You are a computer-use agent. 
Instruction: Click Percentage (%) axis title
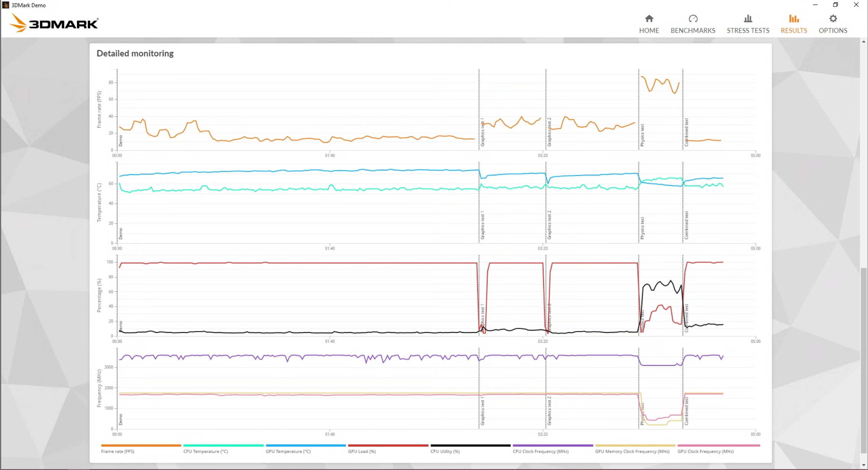click(x=99, y=295)
